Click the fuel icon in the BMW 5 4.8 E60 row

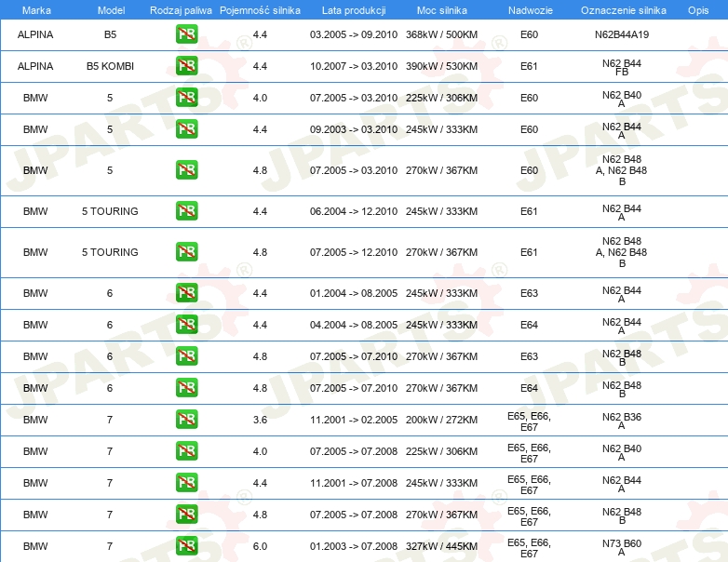pos(186,170)
